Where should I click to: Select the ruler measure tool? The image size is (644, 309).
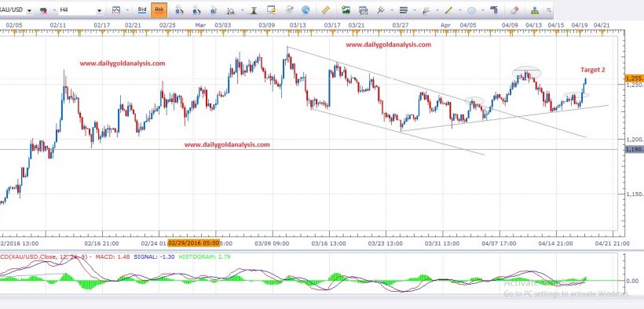tap(326, 10)
